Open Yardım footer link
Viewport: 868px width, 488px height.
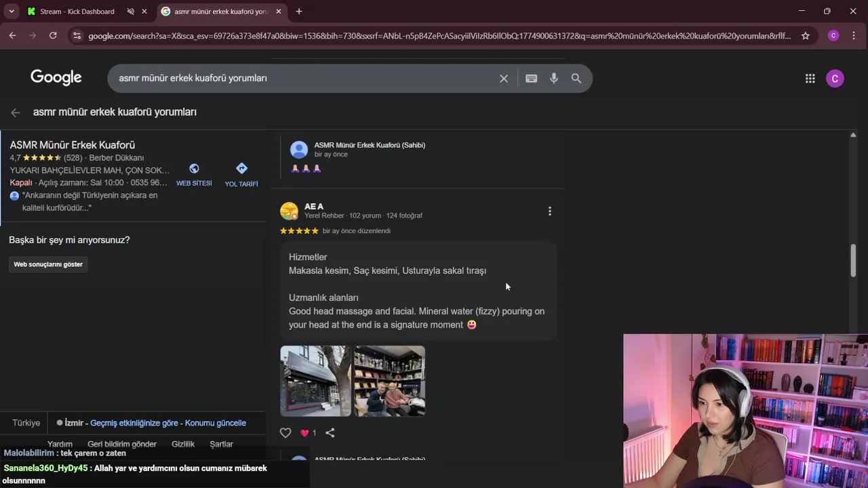pyautogui.click(x=60, y=444)
